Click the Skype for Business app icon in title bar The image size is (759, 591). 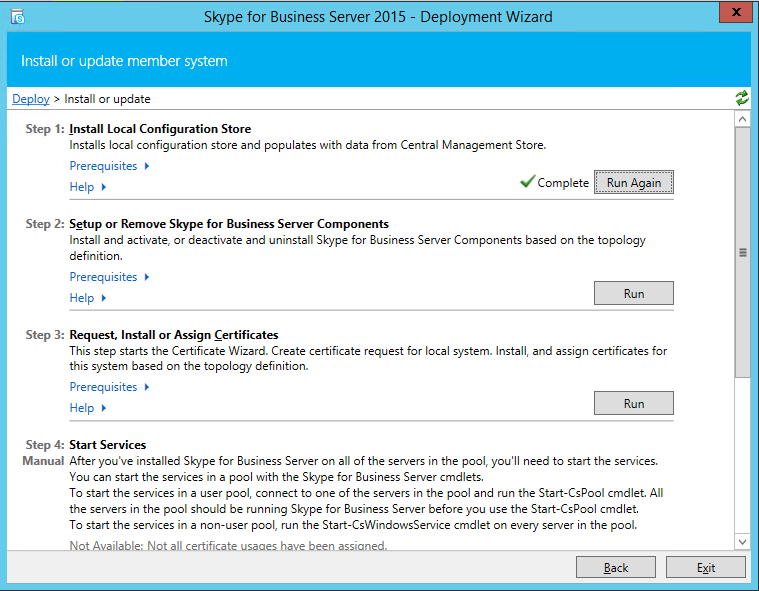pos(18,17)
